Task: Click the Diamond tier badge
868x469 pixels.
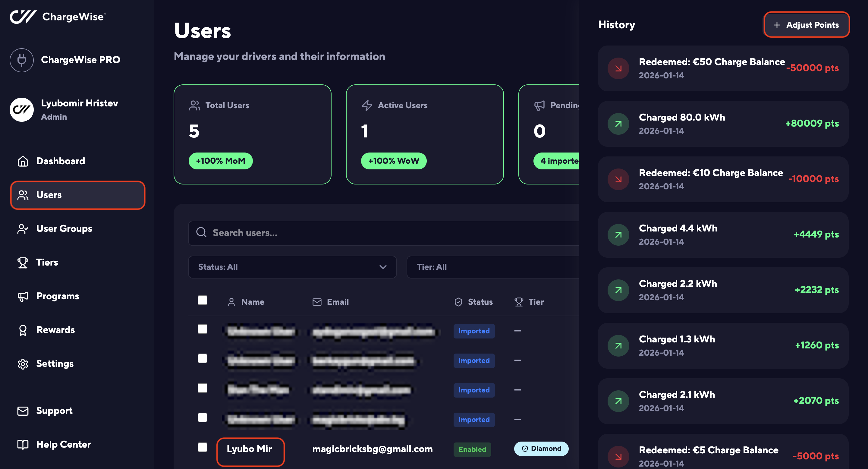Action: [x=541, y=449]
